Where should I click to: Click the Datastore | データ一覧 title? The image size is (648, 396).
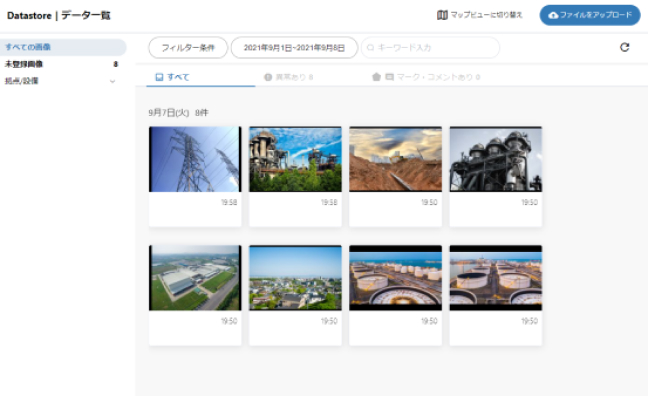[x=59, y=16]
